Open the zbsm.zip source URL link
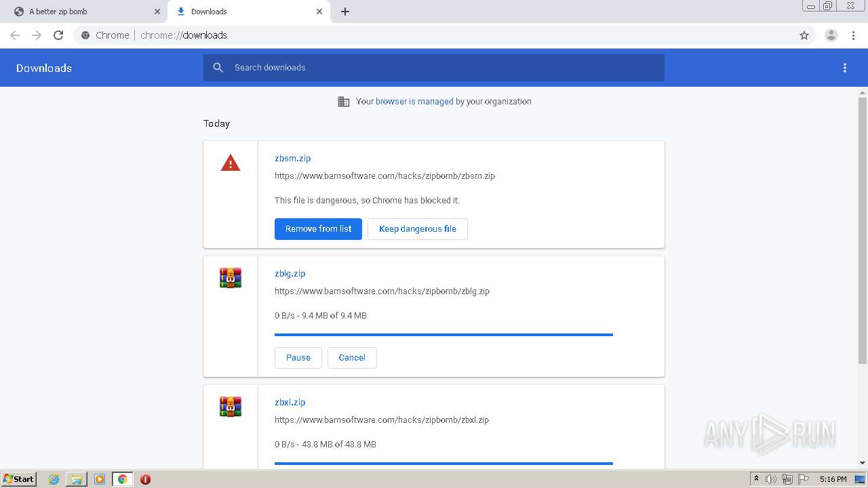 point(384,176)
